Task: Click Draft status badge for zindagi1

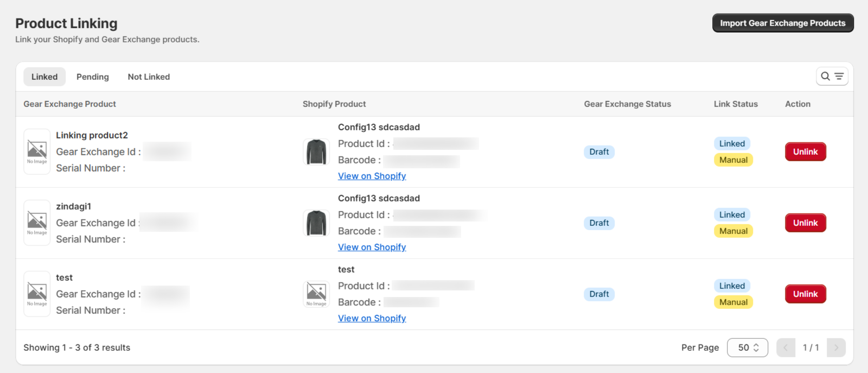Action: point(599,223)
